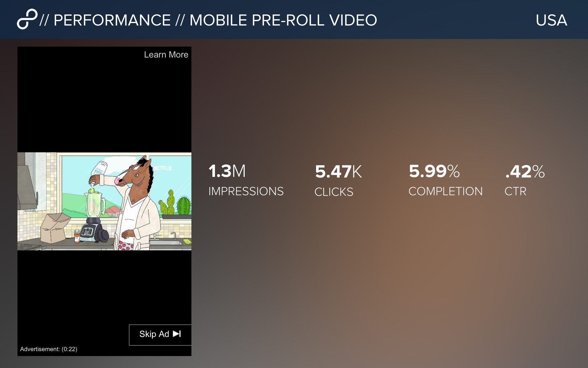This screenshot has height=368, width=588.
Task: Click the chain-link logo icon in header
Action: tap(27, 19)
